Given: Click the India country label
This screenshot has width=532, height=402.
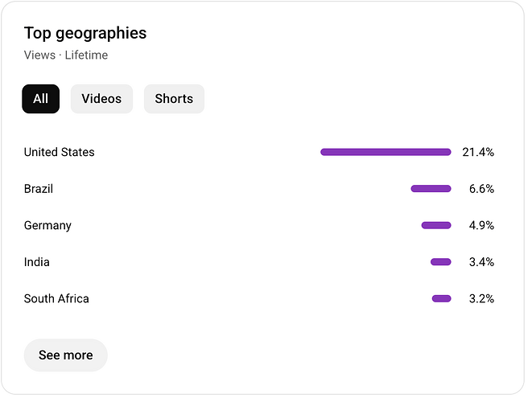Looking at the screenshot, I should 37,262.
